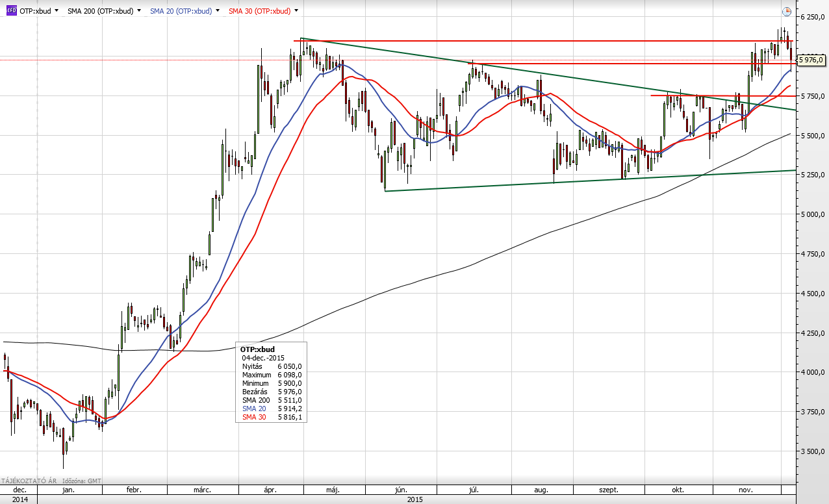Click the 'okt.' month label on the time axis
Image resolution: width=829 pixels, height=504 pixels.
click(x=678, y=490)
